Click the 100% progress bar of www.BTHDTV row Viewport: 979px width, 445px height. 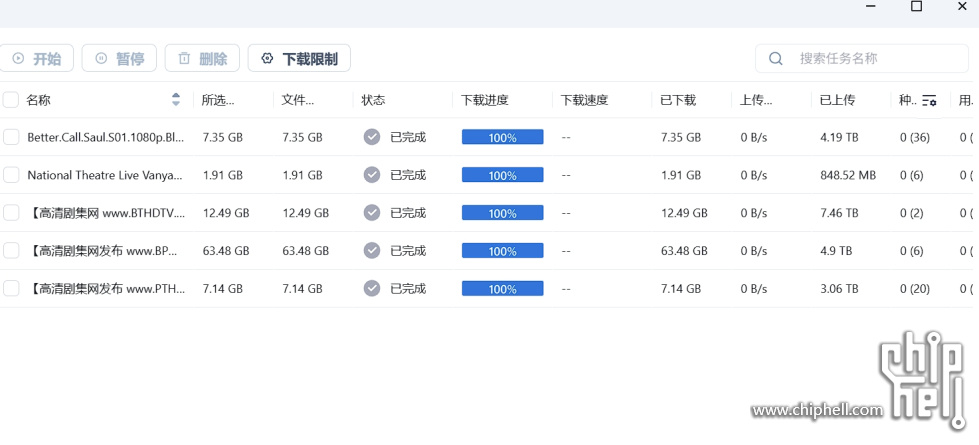(x=503, y=213)
